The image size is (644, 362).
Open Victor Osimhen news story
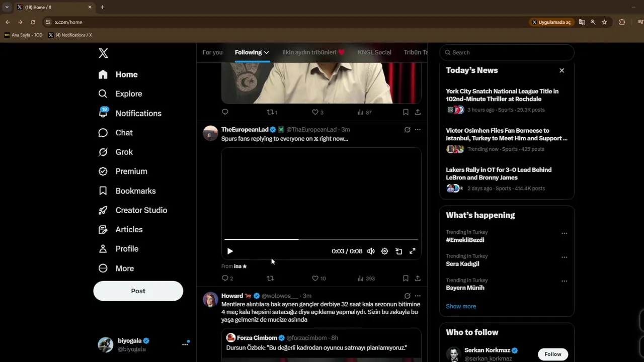click(506, 140)
